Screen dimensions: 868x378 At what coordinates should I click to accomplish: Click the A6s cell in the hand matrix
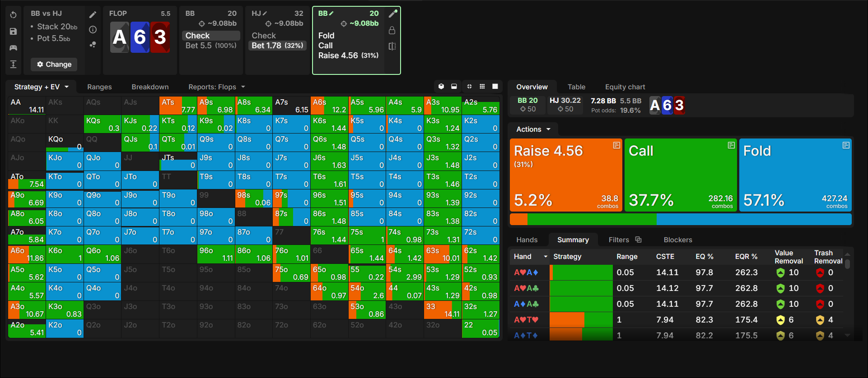(329, 106)
